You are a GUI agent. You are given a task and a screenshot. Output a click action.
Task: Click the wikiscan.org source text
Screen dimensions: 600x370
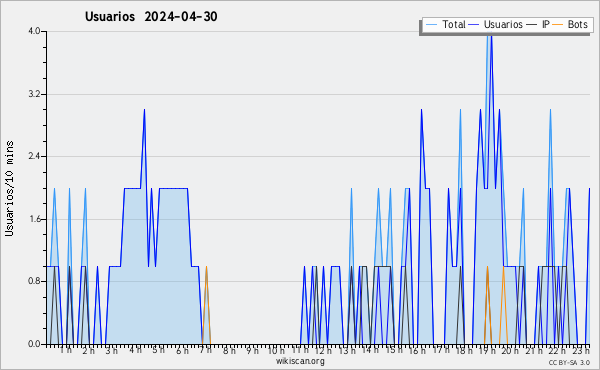tap(300, 361)
